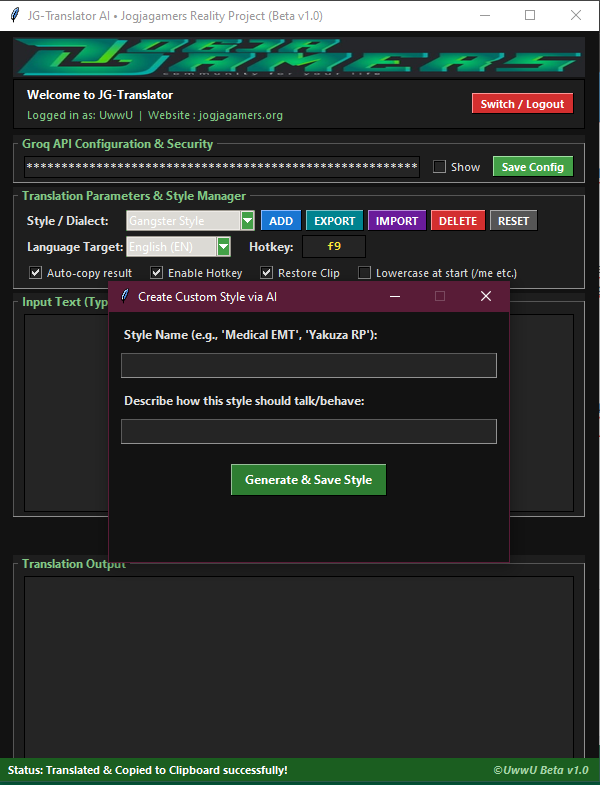Expand the Language Target dropdown

tap(223, 247)
